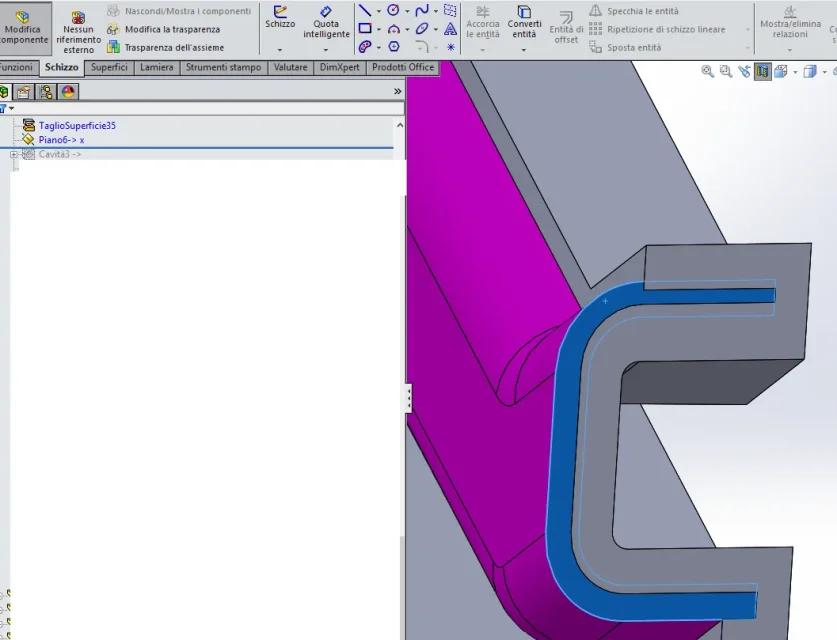Click the Zoom to Fit magnifier
The height and width of the screenshot is (640, 837).
707,72
